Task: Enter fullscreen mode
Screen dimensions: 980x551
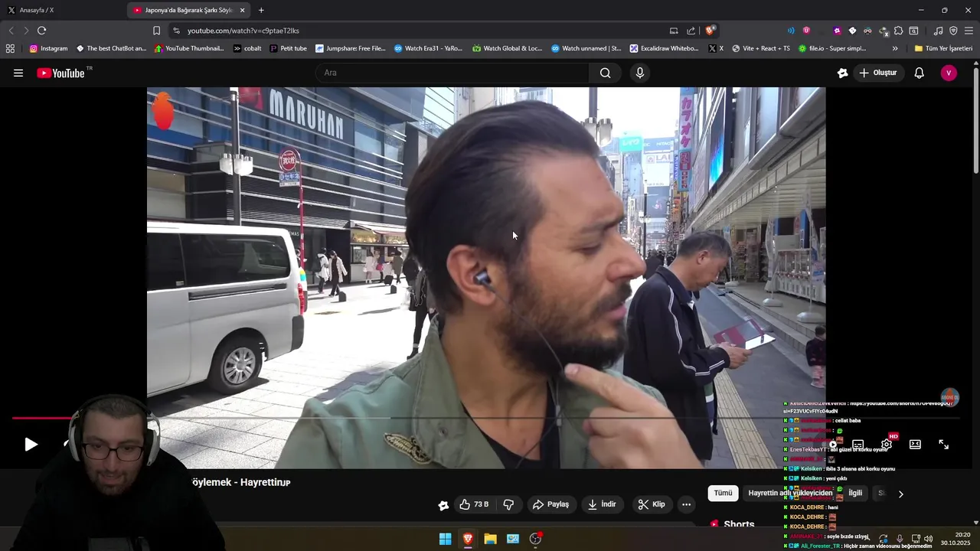Action: [x=944, y=444]
